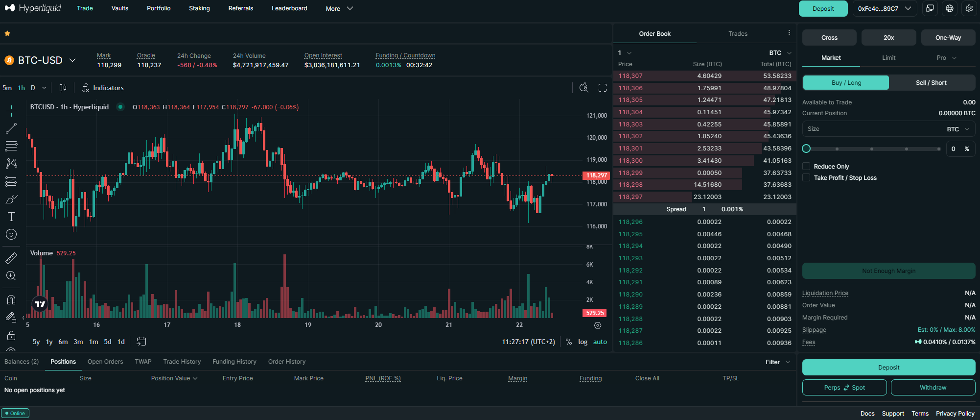Switch chart interval to D

click(33, 88)
